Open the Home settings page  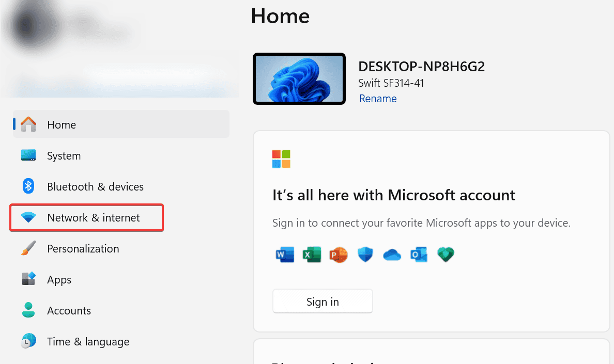pos(62,124)
